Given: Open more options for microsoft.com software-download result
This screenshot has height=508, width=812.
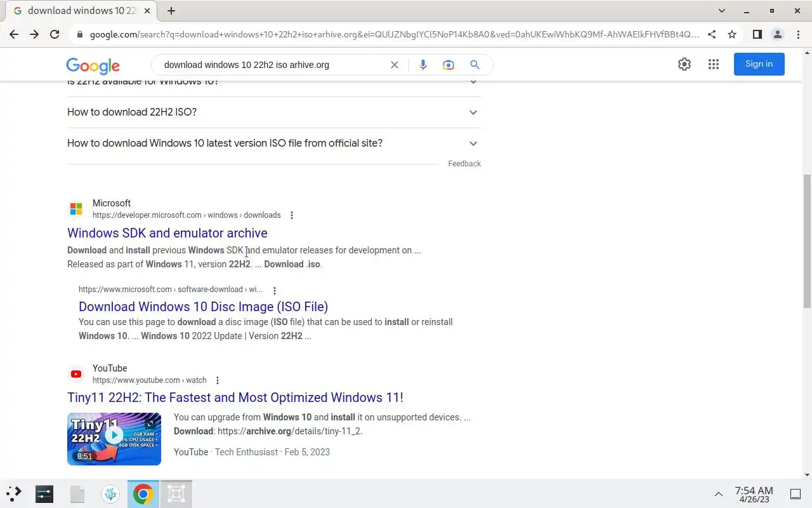Looking at the screenshot, I should [275, 291].
